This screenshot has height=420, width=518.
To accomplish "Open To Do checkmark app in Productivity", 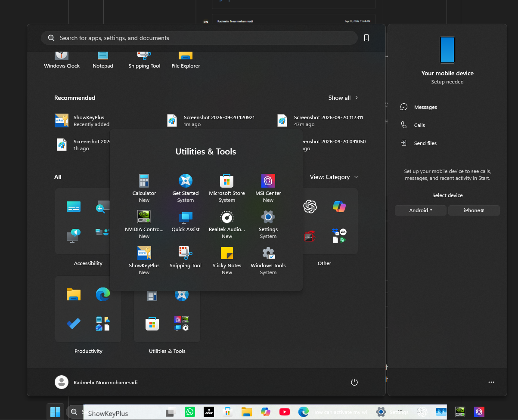I will coord(74,324).
